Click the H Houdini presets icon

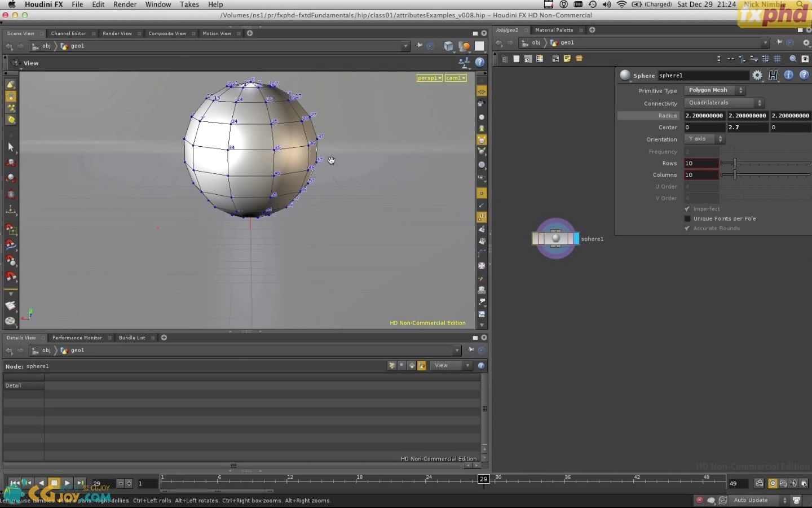pyautogui.click(x=773, y=75)
